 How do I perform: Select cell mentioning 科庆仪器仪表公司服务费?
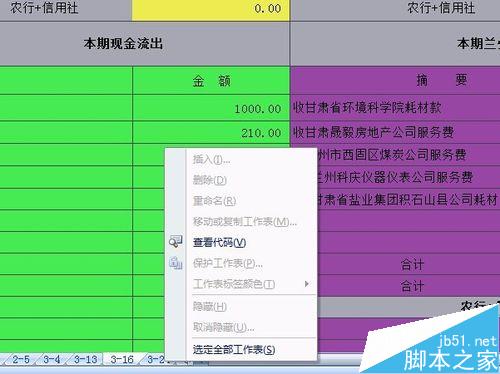[x=408, y=177]
